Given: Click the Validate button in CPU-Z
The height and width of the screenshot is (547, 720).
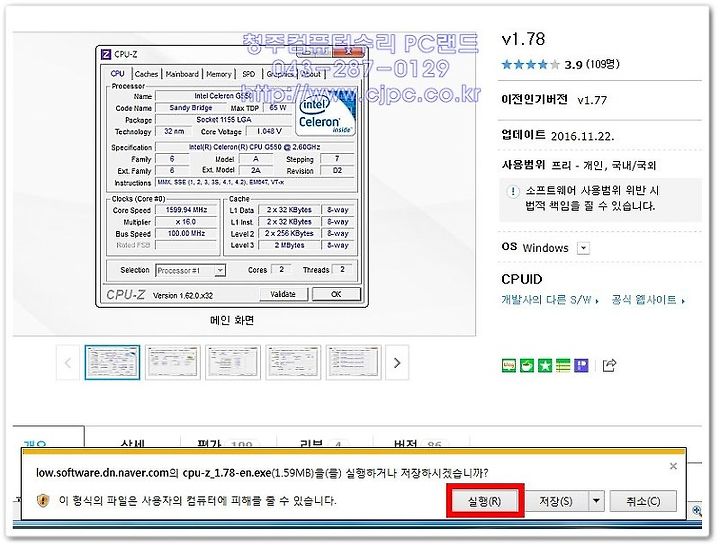Looking at the screenshot, I should point(283,294).
